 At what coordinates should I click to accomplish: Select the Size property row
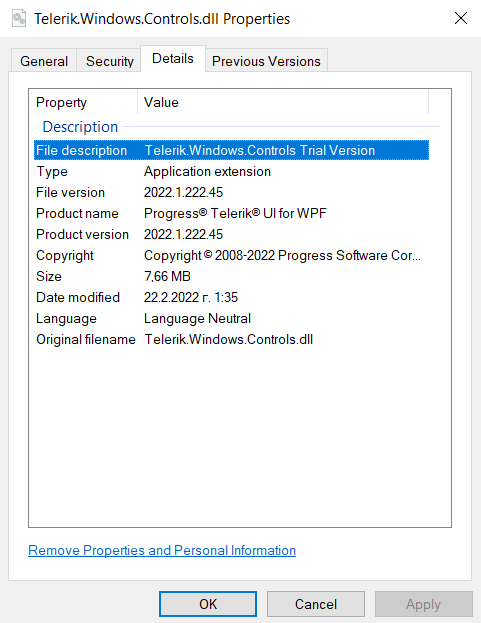tap(232, 276)
